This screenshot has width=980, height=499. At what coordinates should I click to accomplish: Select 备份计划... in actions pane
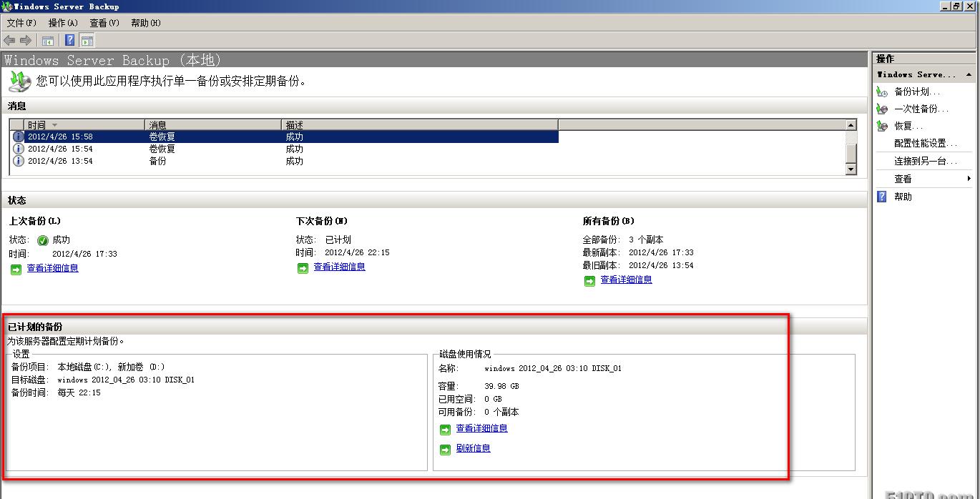pyautogui.click(x=917, y=92)
